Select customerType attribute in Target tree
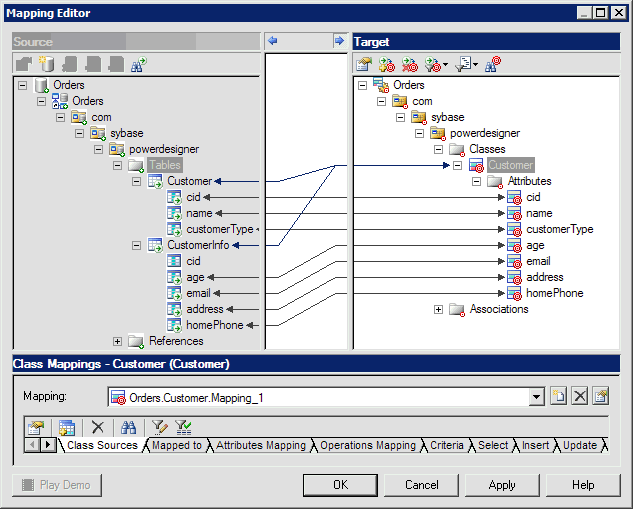 560,229
